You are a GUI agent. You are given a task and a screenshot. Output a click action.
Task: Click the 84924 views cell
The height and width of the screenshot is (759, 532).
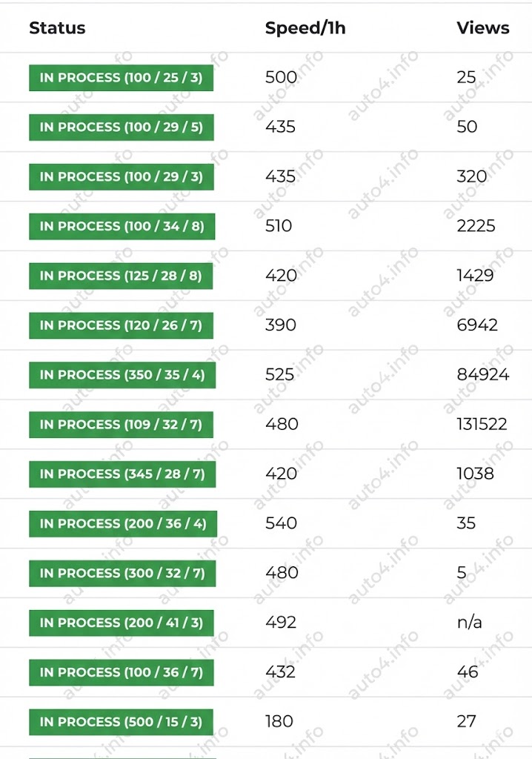pyautogui.click(x=482, y=374)
